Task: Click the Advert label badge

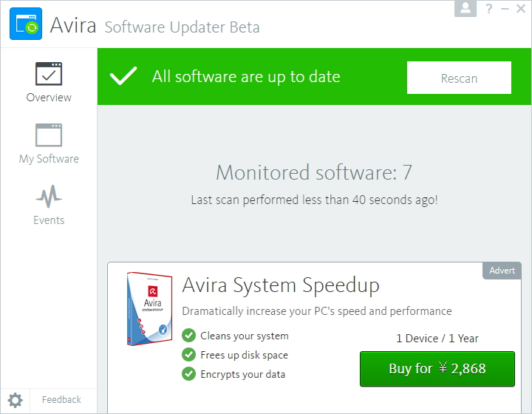Action: [502, 271]
